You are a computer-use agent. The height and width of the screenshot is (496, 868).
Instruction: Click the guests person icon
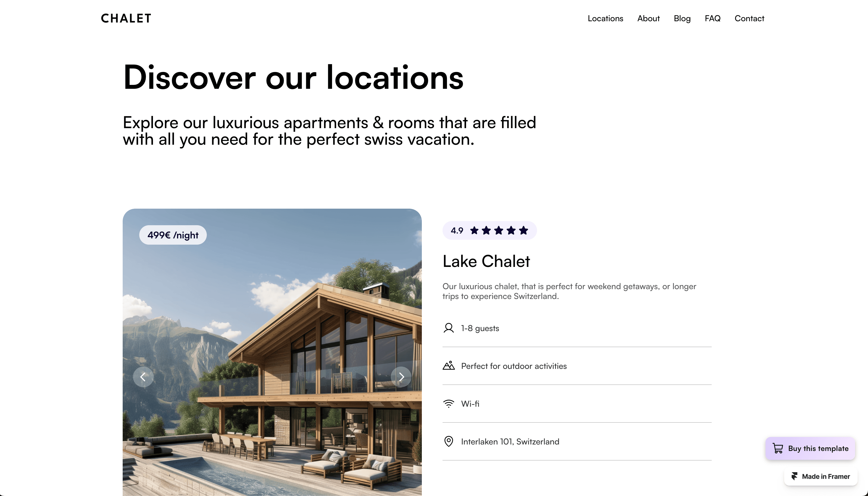[448, 328]
